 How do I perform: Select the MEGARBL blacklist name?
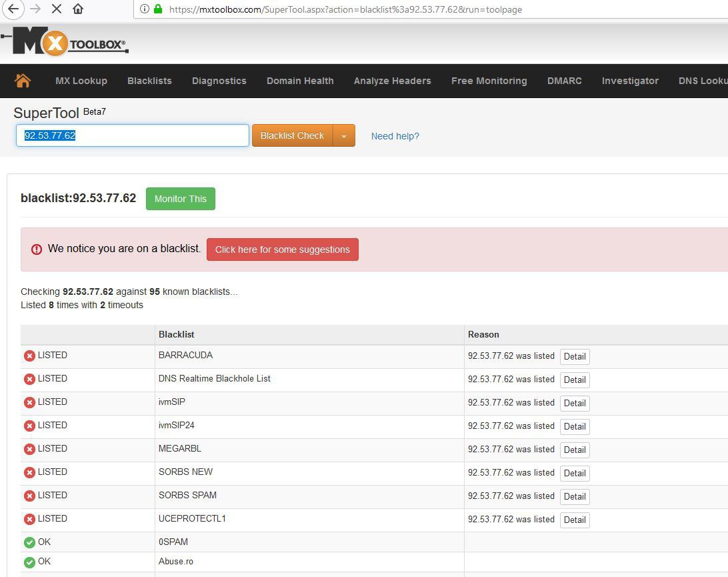pyautogui.click(x=180, y=448)
